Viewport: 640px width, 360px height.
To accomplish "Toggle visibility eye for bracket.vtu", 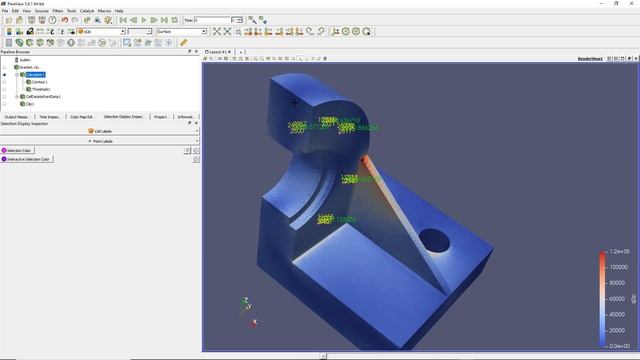I will 4,67.
